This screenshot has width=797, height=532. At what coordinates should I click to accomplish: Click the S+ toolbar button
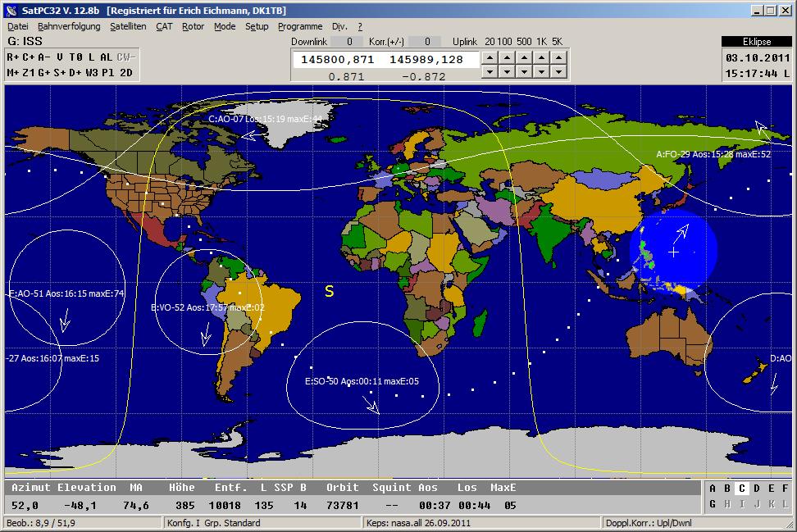60,72
